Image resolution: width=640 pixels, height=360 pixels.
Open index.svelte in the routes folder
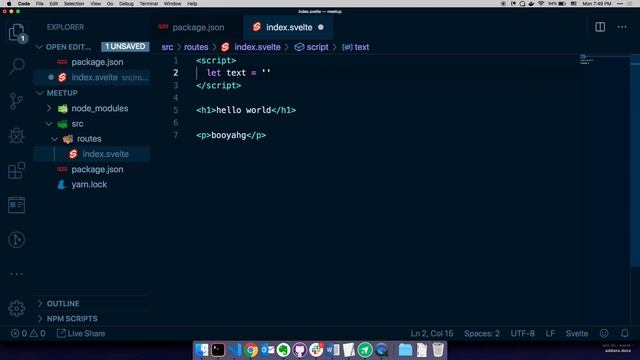[92, 154]
